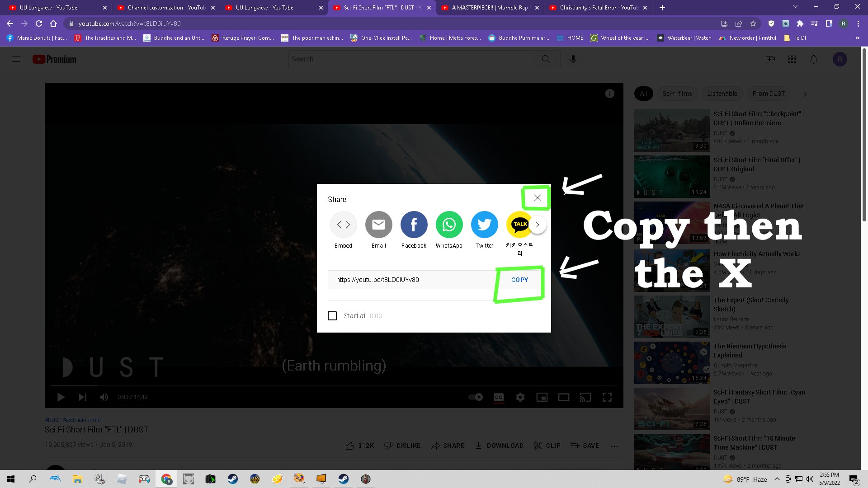This screenshot has width=868, height=488.
Task: Click the search magnifier button
Action: click(x=546, y=59)
